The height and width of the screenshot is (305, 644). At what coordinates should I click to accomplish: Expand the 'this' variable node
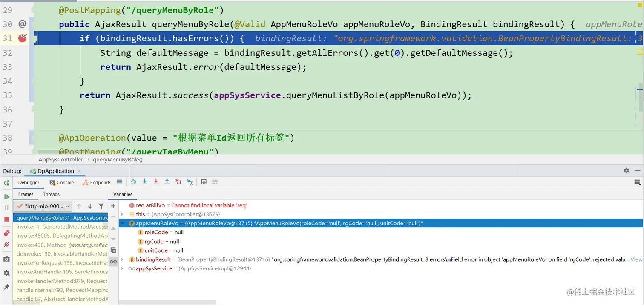(122, 214)
